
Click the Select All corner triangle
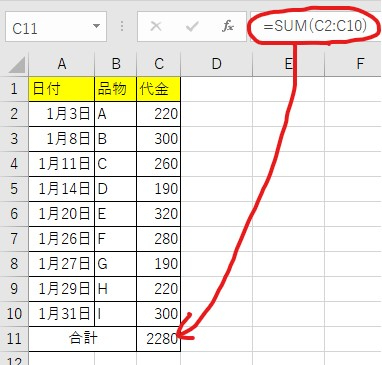tap(17, 65)
